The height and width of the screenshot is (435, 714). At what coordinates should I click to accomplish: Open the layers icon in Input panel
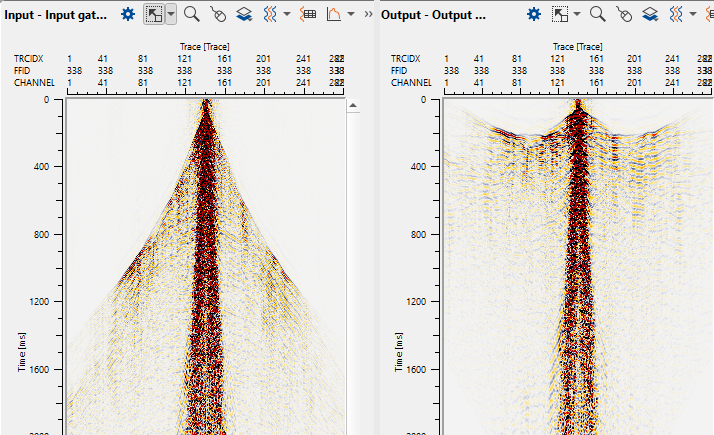point(244,14)
